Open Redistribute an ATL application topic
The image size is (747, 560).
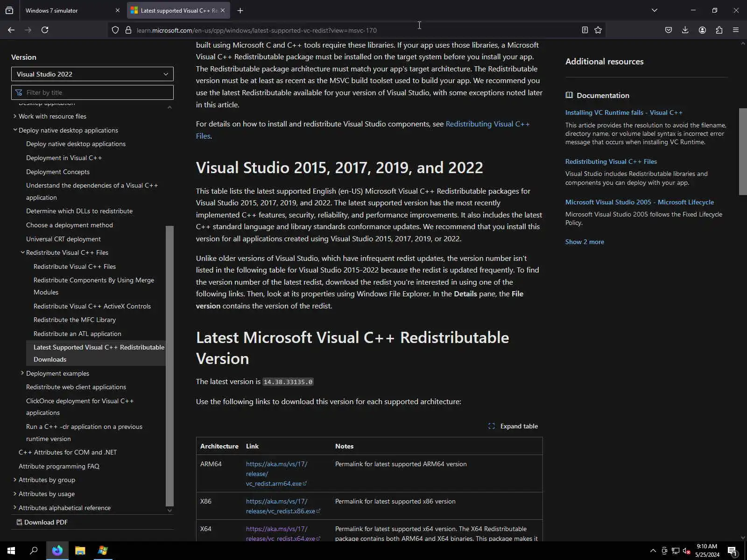point(78,334)
